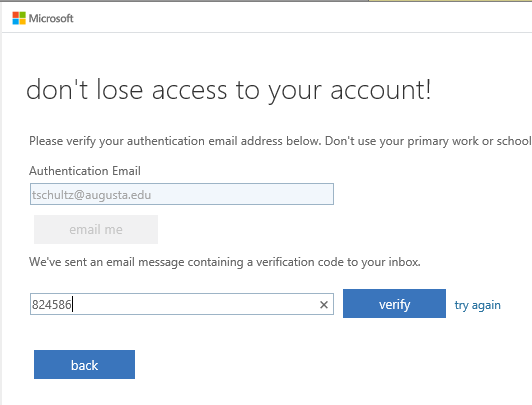
Task: Click the "Please verify your authentication email" instruction
Action: pos(280,141)
